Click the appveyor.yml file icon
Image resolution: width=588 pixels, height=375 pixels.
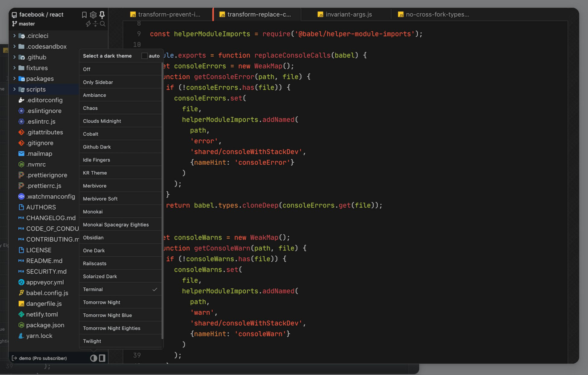click(x=21, y=282)
